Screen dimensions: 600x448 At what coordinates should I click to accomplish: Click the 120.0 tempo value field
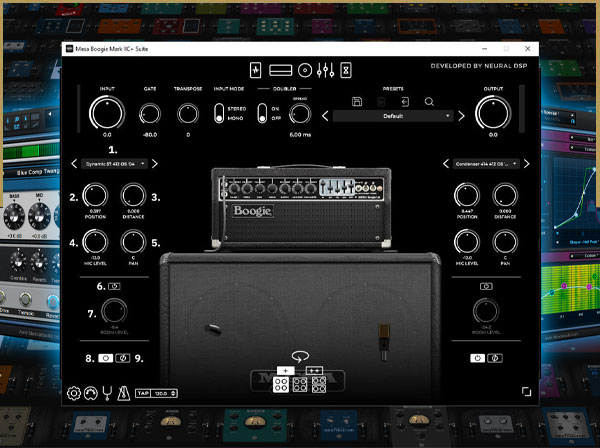click(161, 393)
